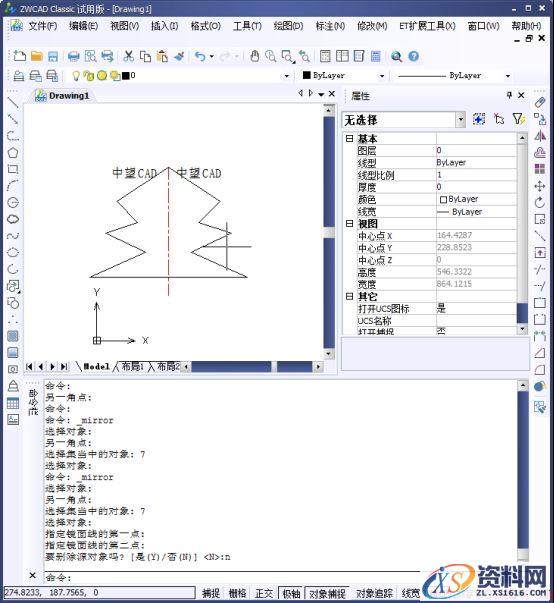Screen dimensions: 554x603
Task: Select the Polygon draw tool
Action: [x=13, y=153]
